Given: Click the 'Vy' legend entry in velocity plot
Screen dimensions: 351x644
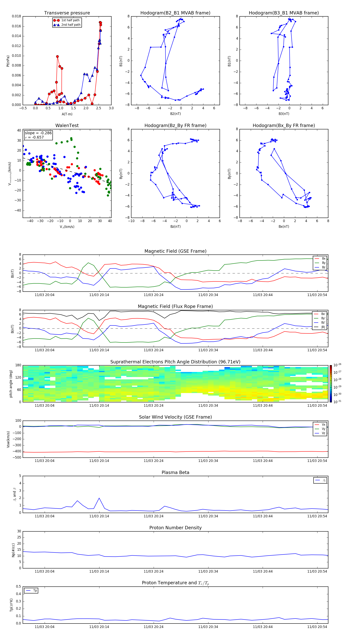Looking at the screenshot, I should (320, 429).
